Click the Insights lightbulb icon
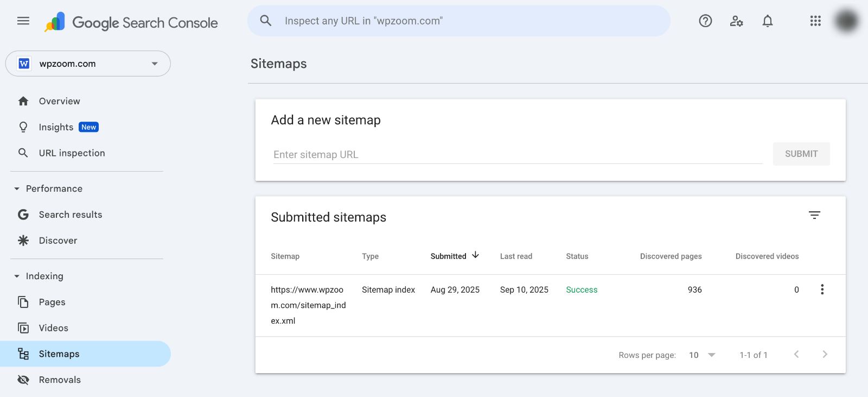The width and height of the screenshot is (868, 397). coord(23,127)
